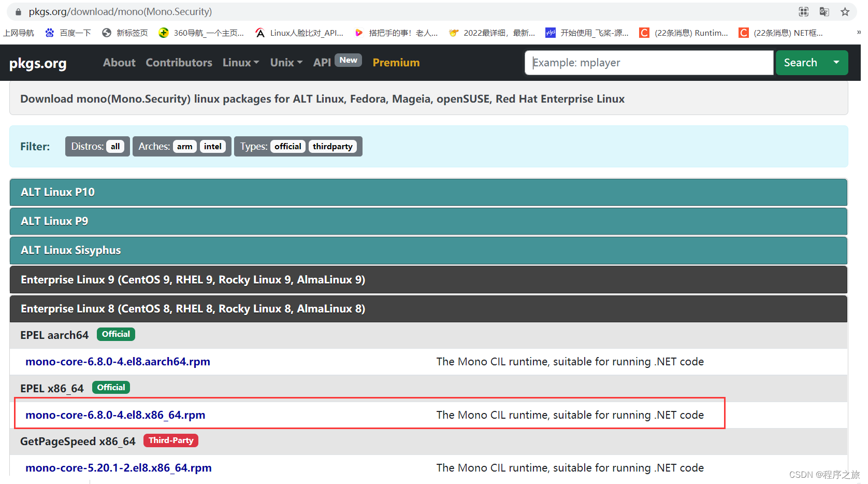This screenshot has height=484, width=868.
Task: Click the Official badge beside EPEL aarch64
Action: (x=116, y=334)
